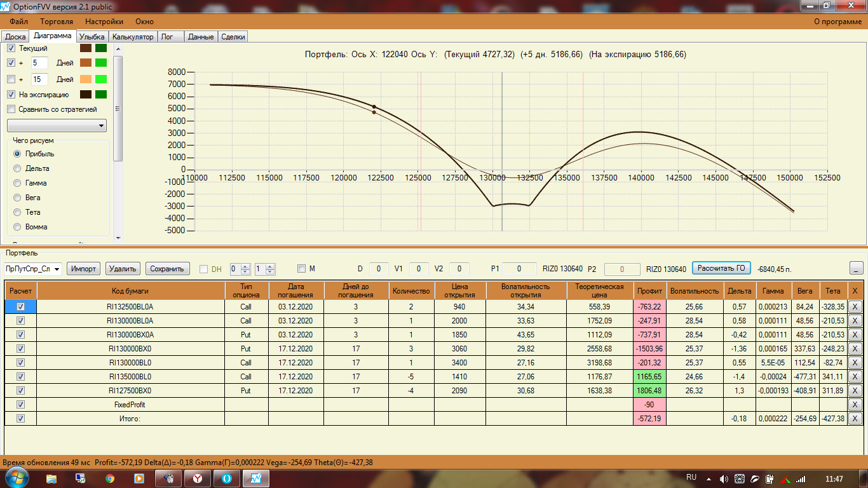Select the Вомма radio button
The height and width of the screenshot is (488, 868).
[x=17, y=227]
